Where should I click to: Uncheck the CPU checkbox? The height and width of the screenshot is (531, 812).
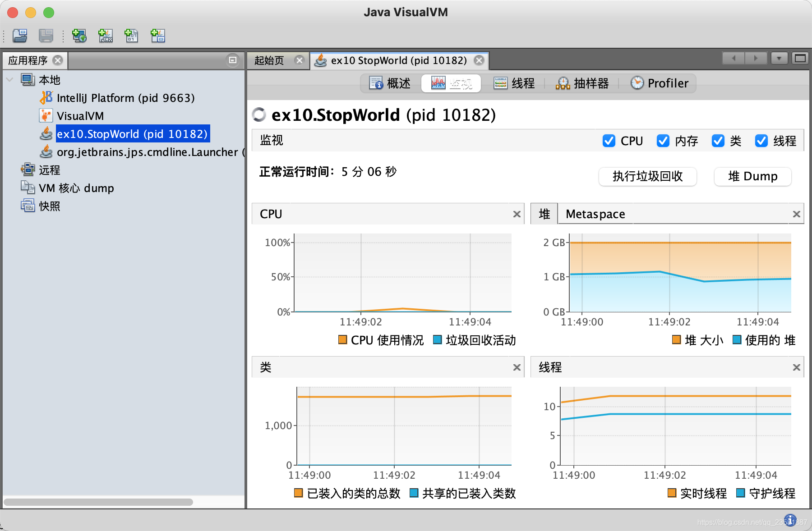point(609,141)
